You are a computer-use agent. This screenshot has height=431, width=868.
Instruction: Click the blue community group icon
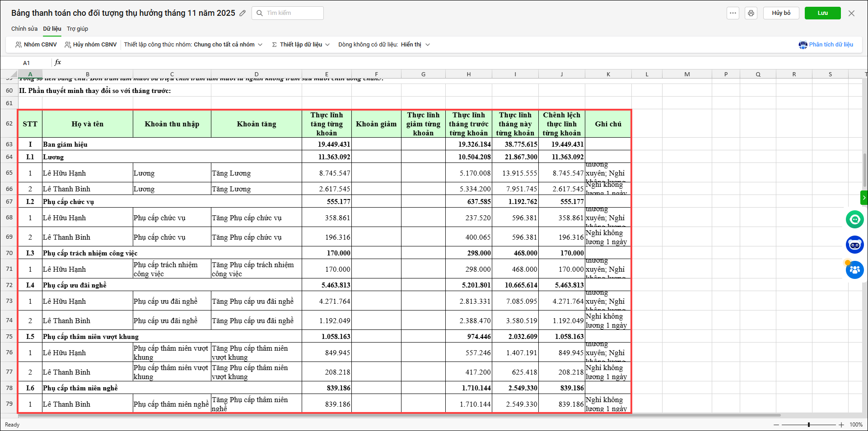coord(854,270)
